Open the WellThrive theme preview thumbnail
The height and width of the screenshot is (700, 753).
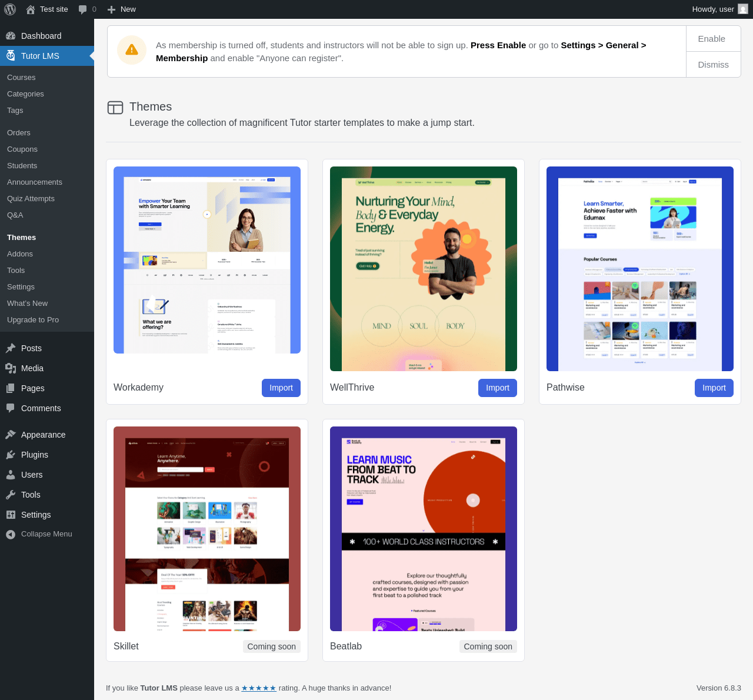[x=424, y=269]
